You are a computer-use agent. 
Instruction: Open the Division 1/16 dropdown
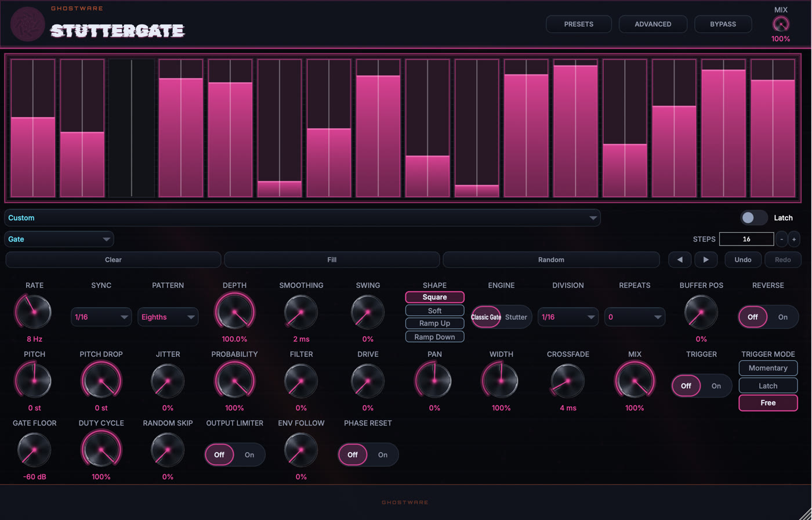(568, 317)
